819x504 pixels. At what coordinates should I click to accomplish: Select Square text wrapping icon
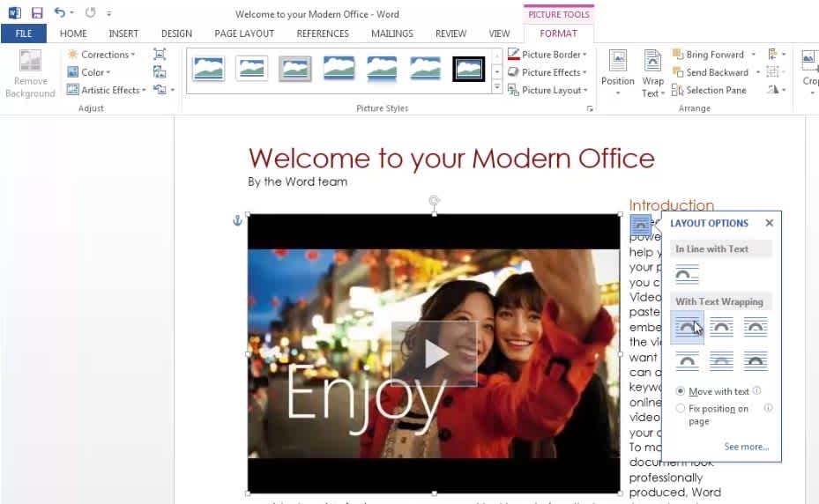tap(687, 328)
